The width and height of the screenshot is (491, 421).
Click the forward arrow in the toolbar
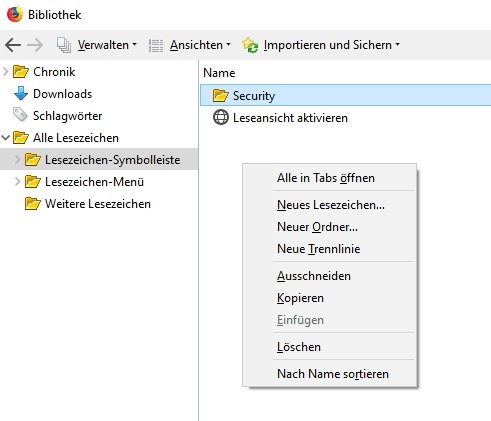[35, 45]
